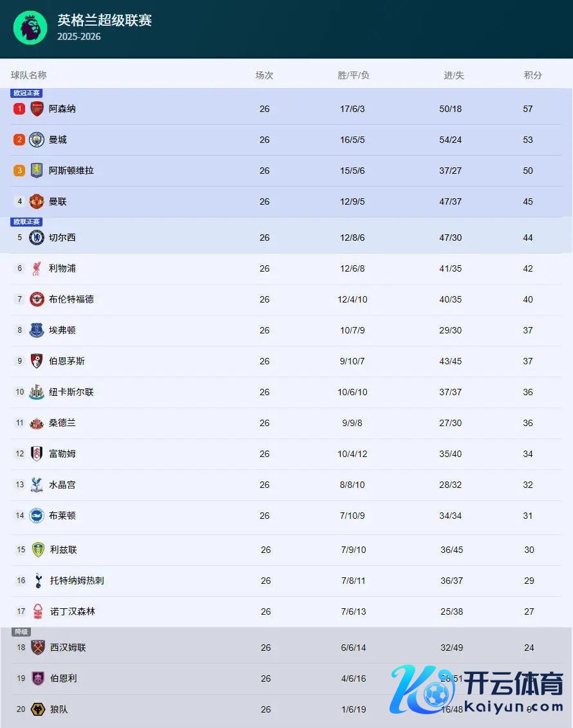Screen dimensions: 573x728
Task: Click the Premier League logo icon
Action: click(30, 28)
